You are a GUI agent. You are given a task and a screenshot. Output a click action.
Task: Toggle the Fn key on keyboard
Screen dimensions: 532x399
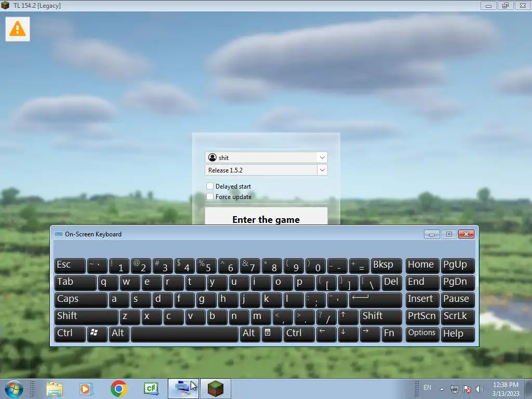tap(392, 334)
